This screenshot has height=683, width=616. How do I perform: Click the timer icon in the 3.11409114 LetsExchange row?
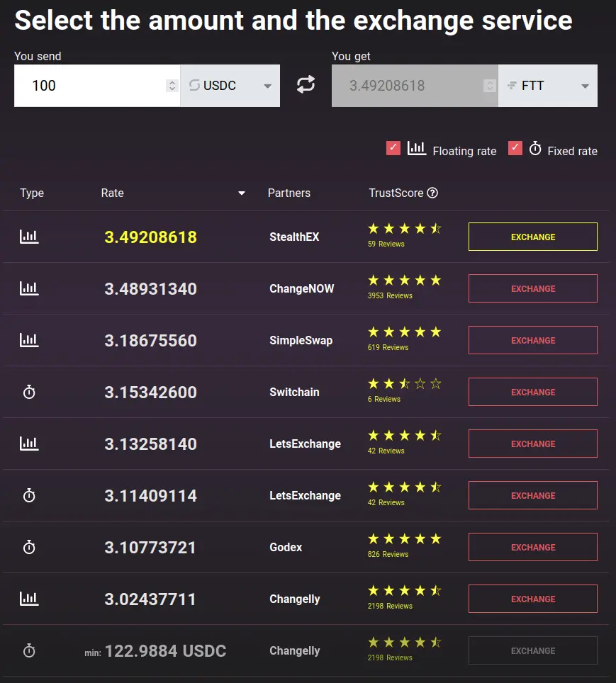(29, 495)
